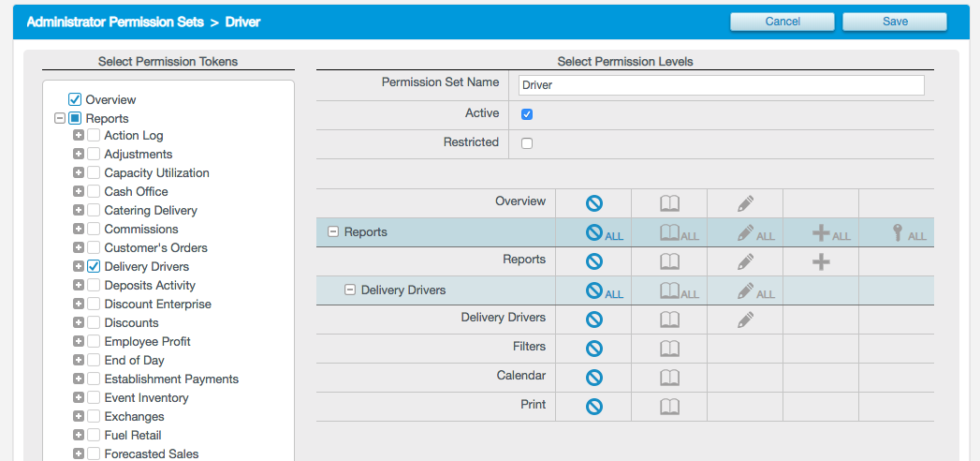This screenshot has height=461, width=980.
Task: Set Overview row to no-access icon
Action: (593, 203)
